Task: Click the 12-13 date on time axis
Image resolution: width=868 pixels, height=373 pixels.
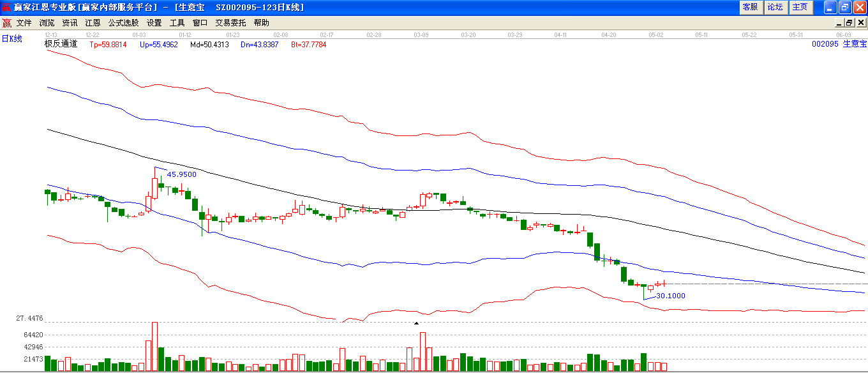Action: point(51,34)
